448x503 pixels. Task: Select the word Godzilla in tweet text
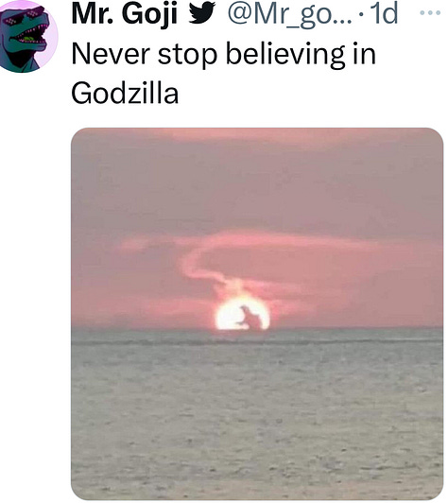(x=125, y=93)
